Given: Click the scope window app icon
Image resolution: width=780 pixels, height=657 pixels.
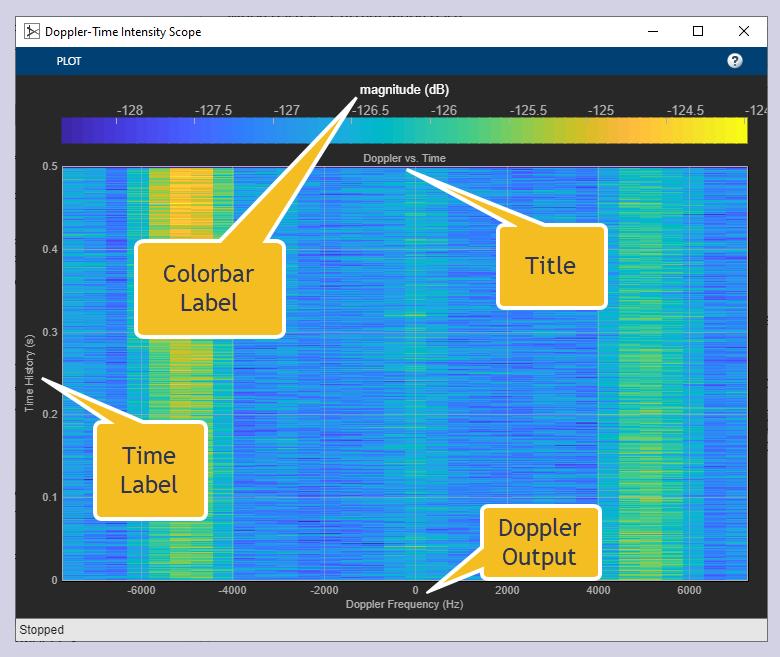Looking at the screenshot, I should pyautogui.click(x=32, y=32).
